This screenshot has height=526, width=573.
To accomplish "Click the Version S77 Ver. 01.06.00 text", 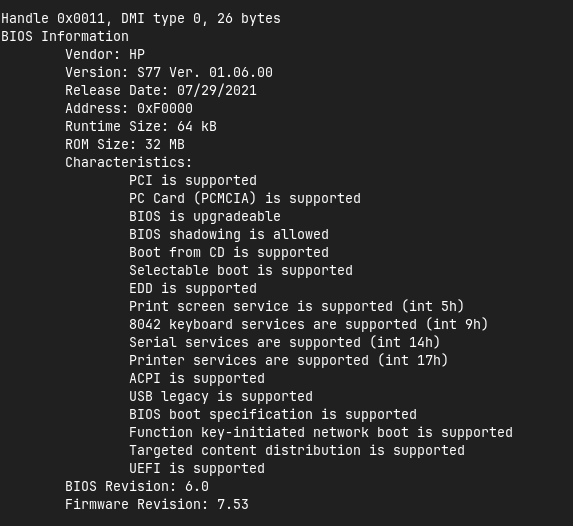I will 169,72.
